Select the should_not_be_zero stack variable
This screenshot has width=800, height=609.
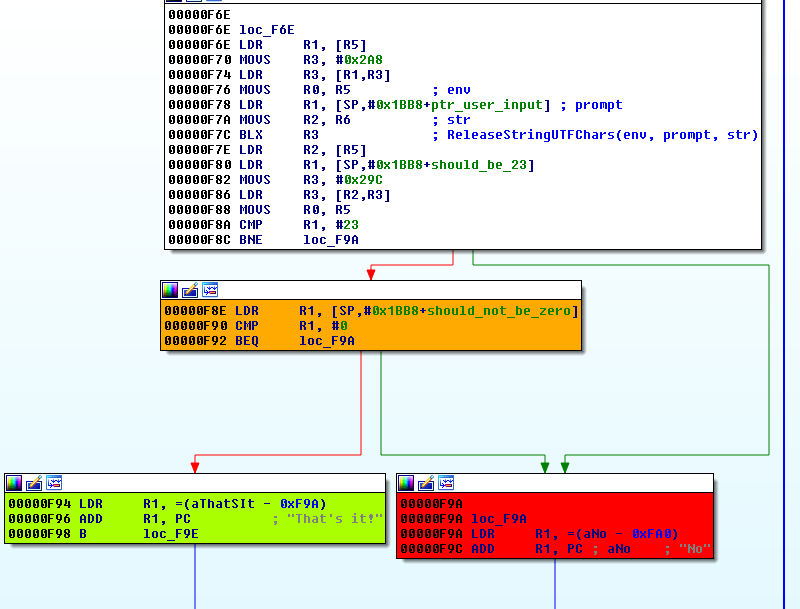pos(500,311)
